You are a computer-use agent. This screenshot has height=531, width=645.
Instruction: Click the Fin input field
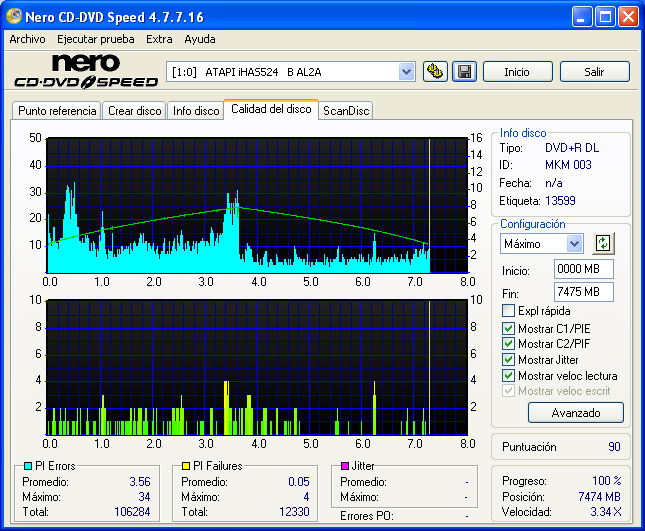(583, 292)
